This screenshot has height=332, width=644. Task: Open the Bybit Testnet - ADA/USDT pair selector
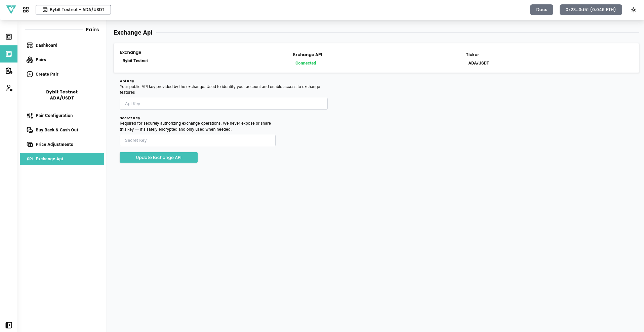73,10
